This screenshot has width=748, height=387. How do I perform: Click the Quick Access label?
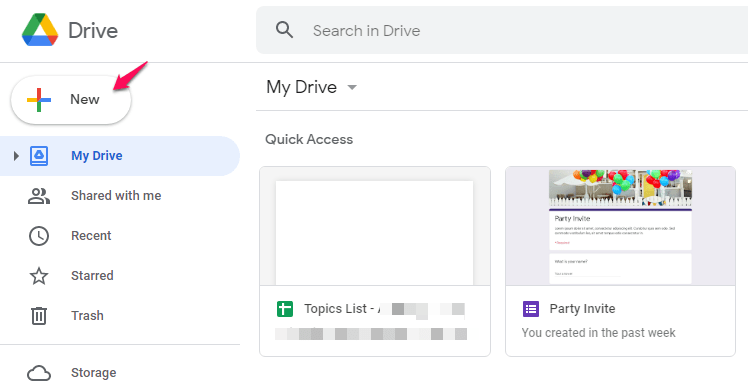pos(309,139)
